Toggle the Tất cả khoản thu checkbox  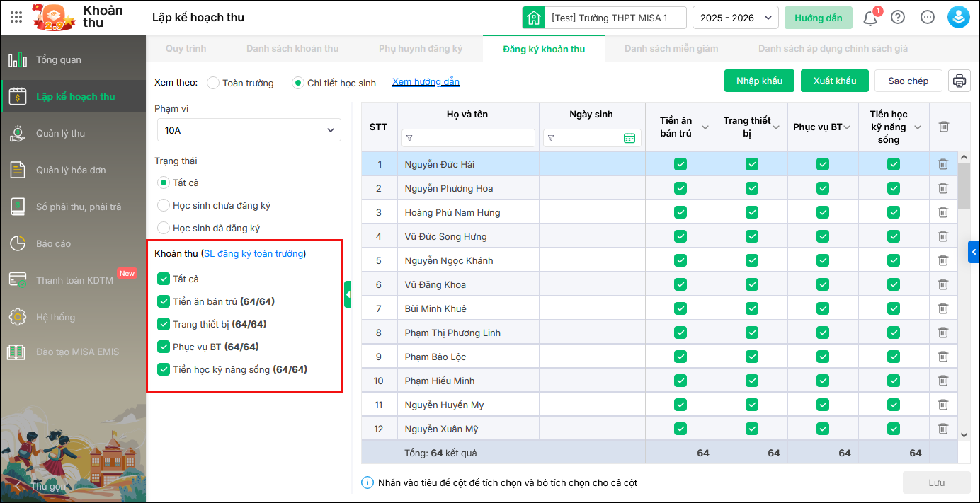pos(164,279)
